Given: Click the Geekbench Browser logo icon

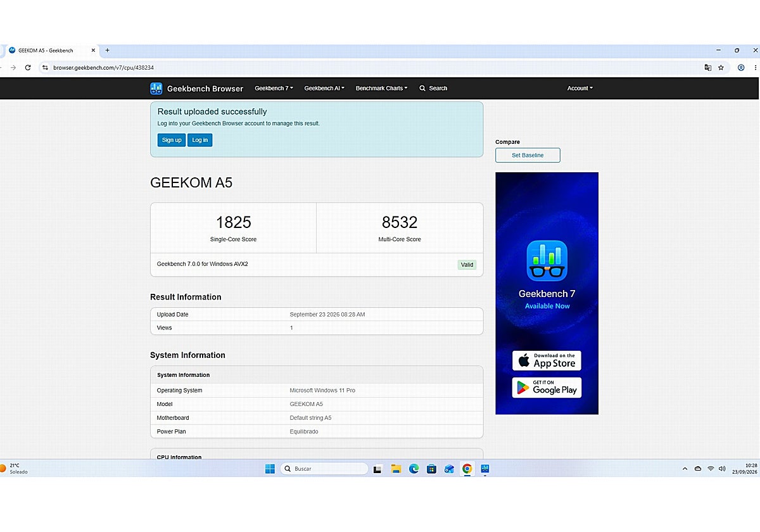Looking at the screenshot, I should coord(156,89).
